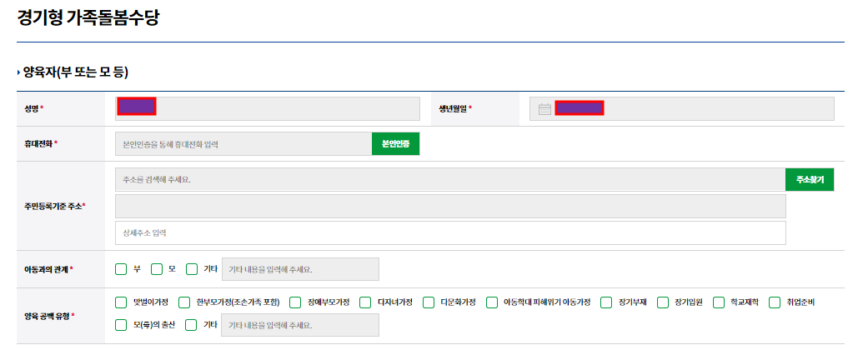
Task: Open the calendar icon for 생년월일
Action: click(x=544, y=109)
